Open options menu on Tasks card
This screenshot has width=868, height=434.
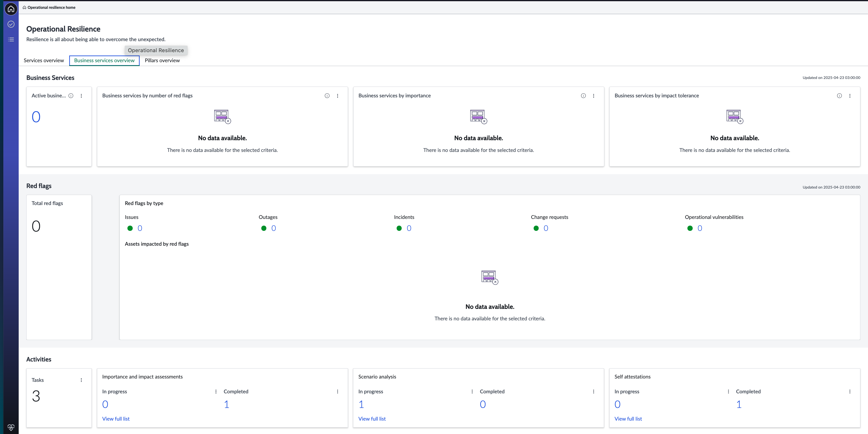pos(81,380)
